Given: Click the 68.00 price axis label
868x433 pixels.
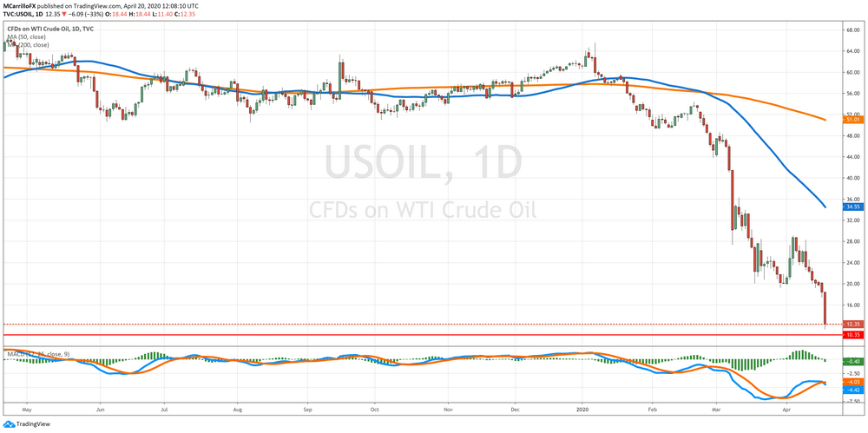Looking at the screenshot, I should [x=852, y=30].
